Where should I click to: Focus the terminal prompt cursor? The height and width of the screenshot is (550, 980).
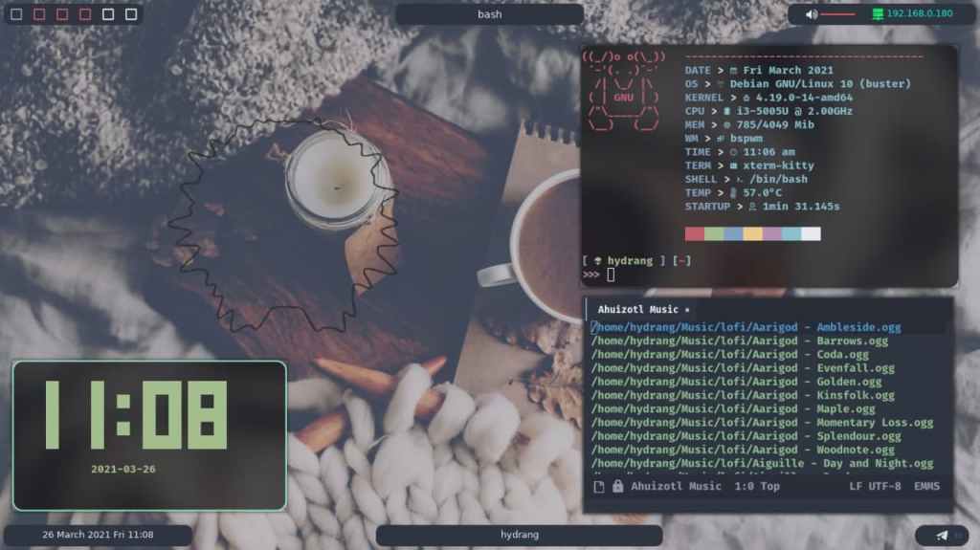click(611, 275)
